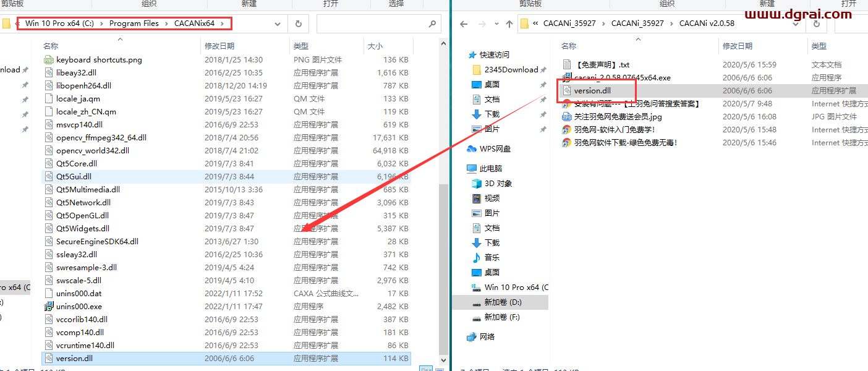Click the 3D 对象 folder in navigation pane
Screen dimensions: 868x371
click(491, 183)
